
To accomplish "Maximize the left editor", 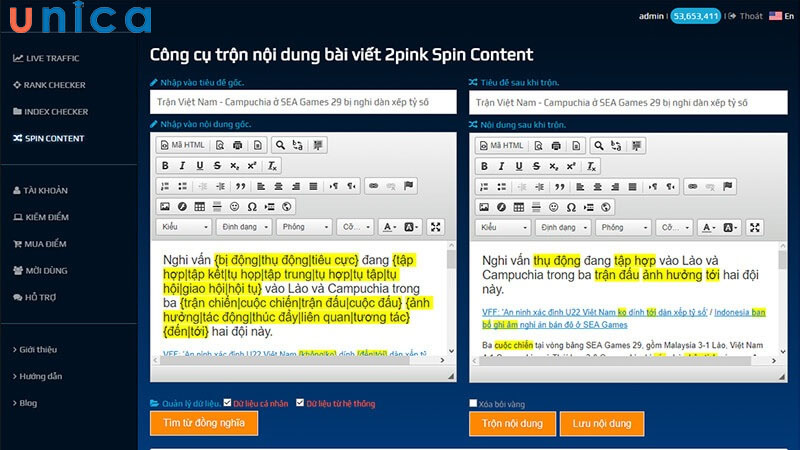I will point(435,227).
